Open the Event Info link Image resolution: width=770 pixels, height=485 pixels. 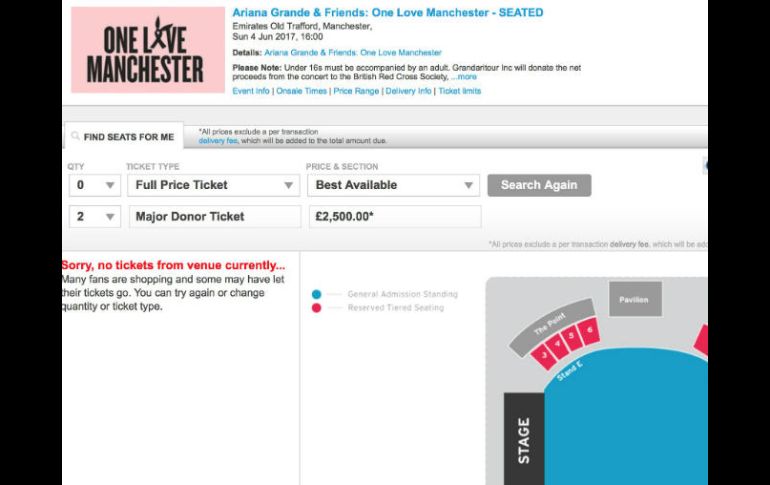tap(251, 91)
